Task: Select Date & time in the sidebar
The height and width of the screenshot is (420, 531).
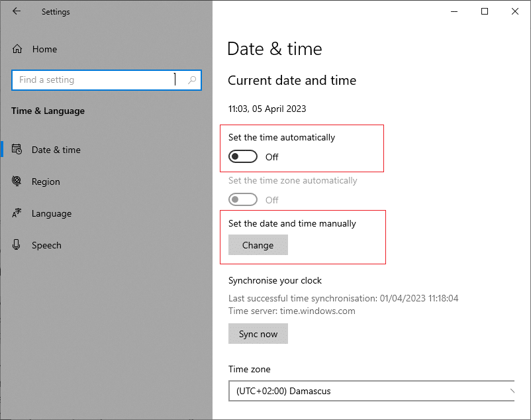Action: point(56,150)
